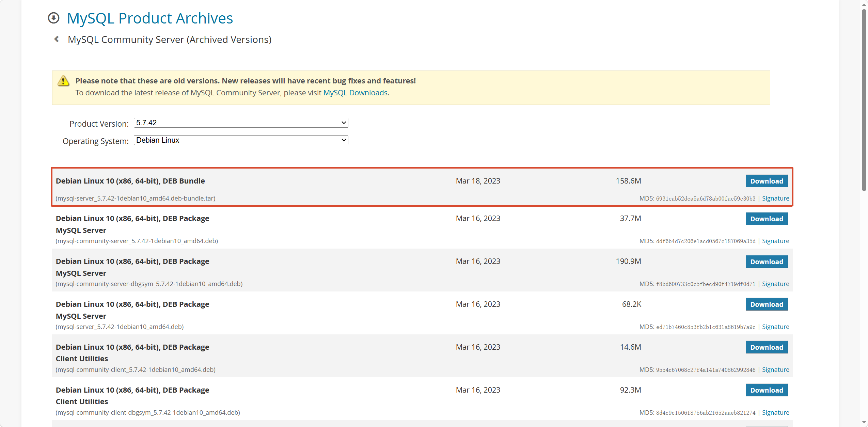Open Signature link for 14.6M community-client
The height and width of the screenshot is (427, 868).
(775, 370)
